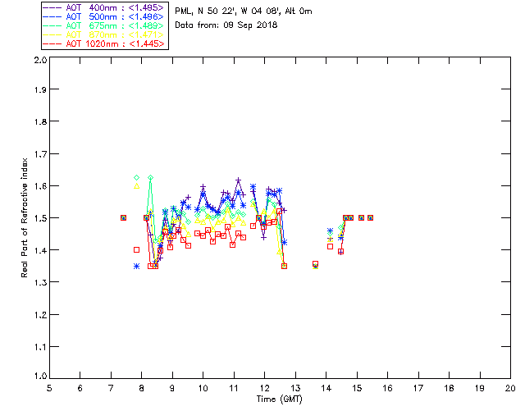Click the hour 10 x-axis tick label
The height and width of the screenshot is (420, 525).
click(203, 388)
